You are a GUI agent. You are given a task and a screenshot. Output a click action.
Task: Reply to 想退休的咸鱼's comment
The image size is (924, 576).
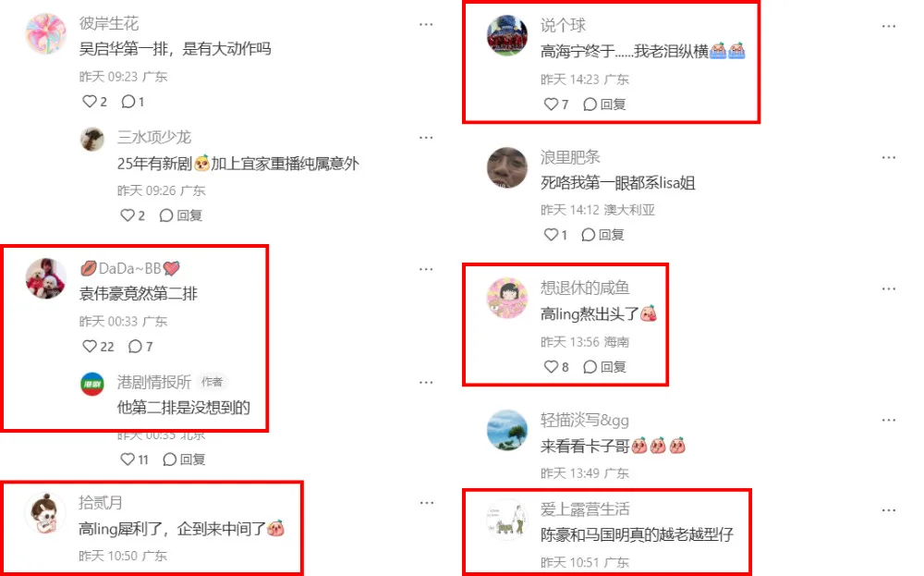pyautogui.click(x=604, y=367)
